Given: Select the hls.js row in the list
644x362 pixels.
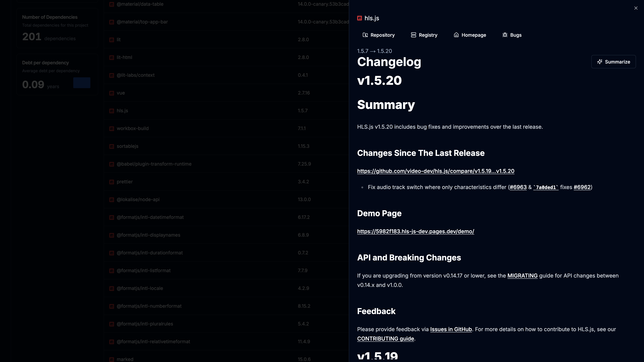Looking at the screenshot, I should (226, 111).
